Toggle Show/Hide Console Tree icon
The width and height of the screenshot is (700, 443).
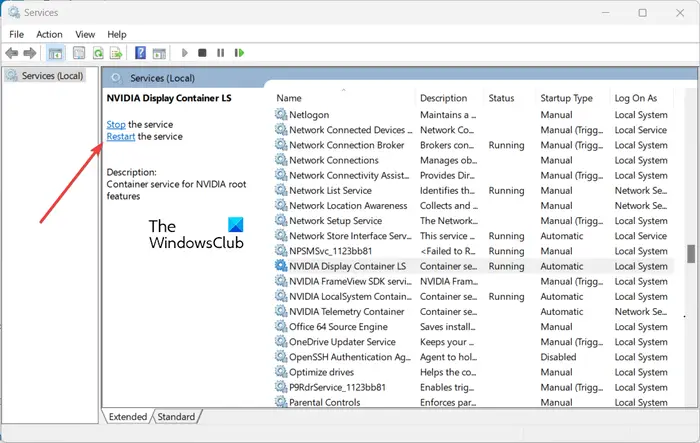(x=55, y=54)
